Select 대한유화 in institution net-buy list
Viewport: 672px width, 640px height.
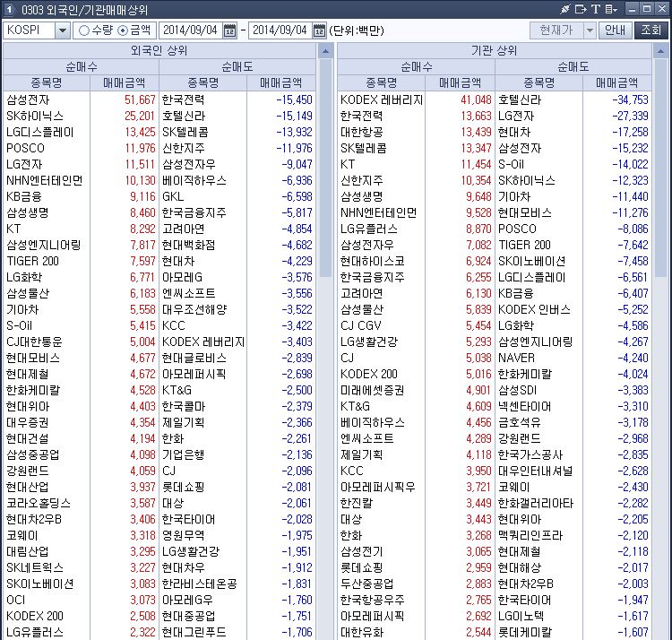click(x=362, y=632)
